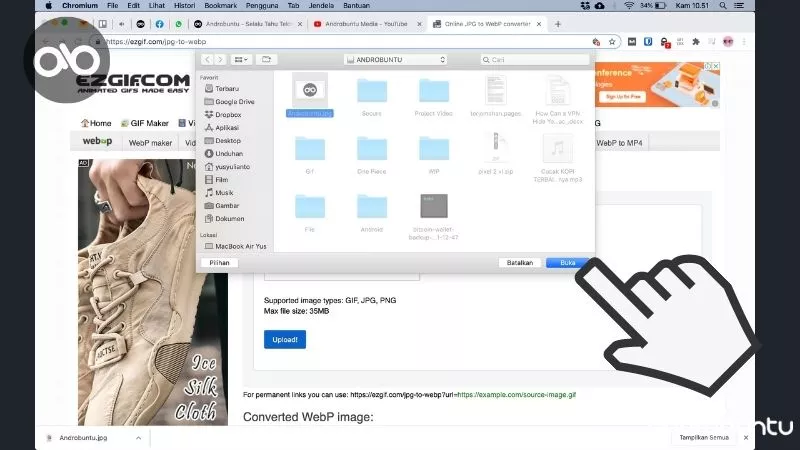Click Tampilkan Semua in downloads bar
The height and width of the screenshot is (450, 800).
click(x=704, y=438)
